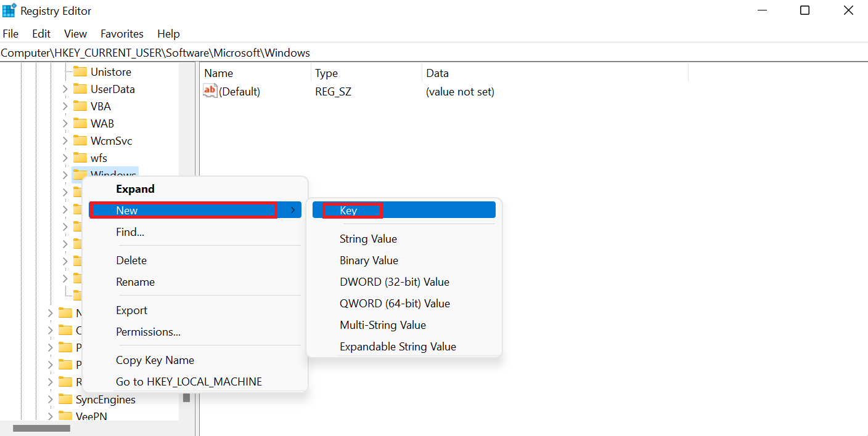
Task: Open the File menu
Action: pos(10,34)
